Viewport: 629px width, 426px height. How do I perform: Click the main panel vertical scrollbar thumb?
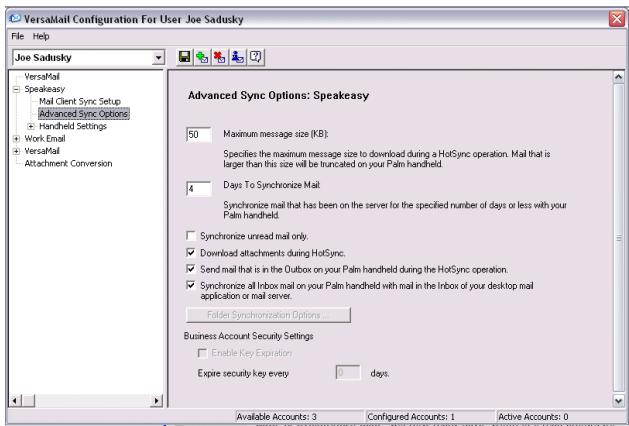tap(618, 237)
